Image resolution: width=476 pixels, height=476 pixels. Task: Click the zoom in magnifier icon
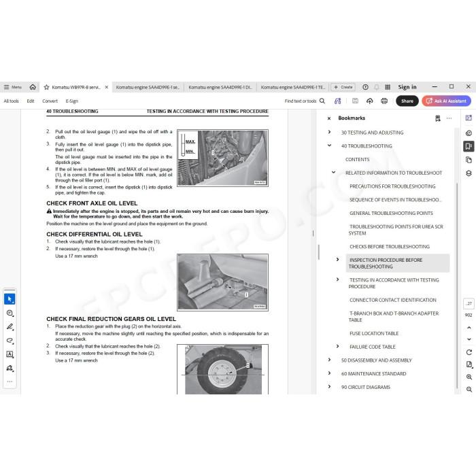pos(469,377)
